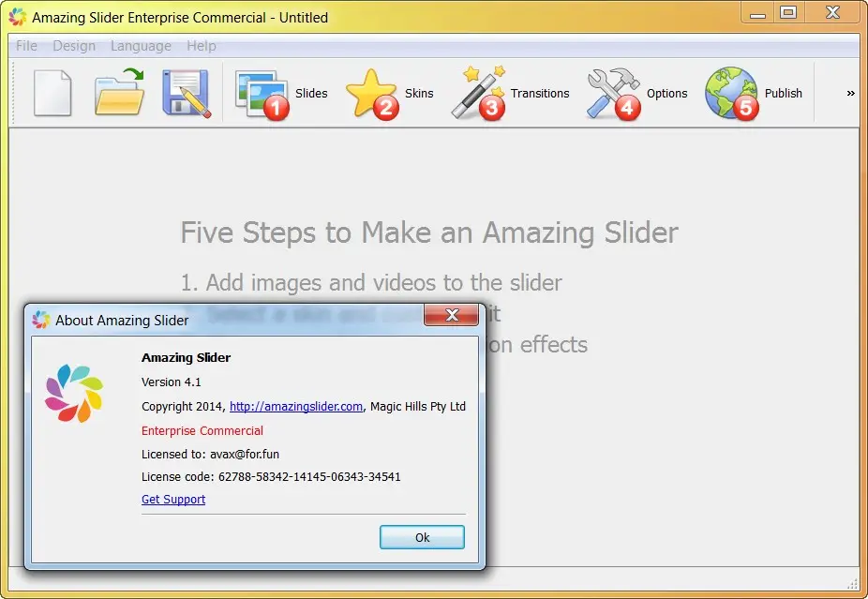This screenshot has height=599, width=868.
Task: Click the 'Licensed to: avax@for.fun' text
Action: pyautogui.click(x=210, y=455)
